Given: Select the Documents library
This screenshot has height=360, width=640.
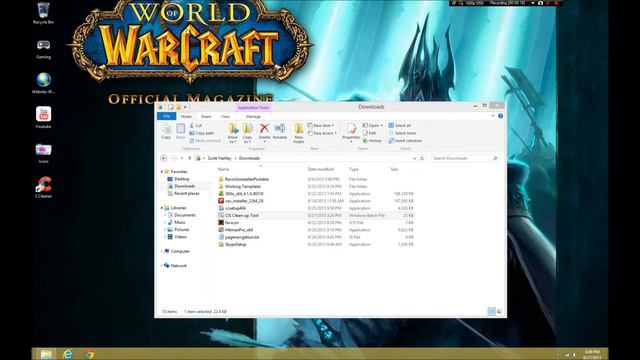Looking at the screenshot, I should (185, 215).
